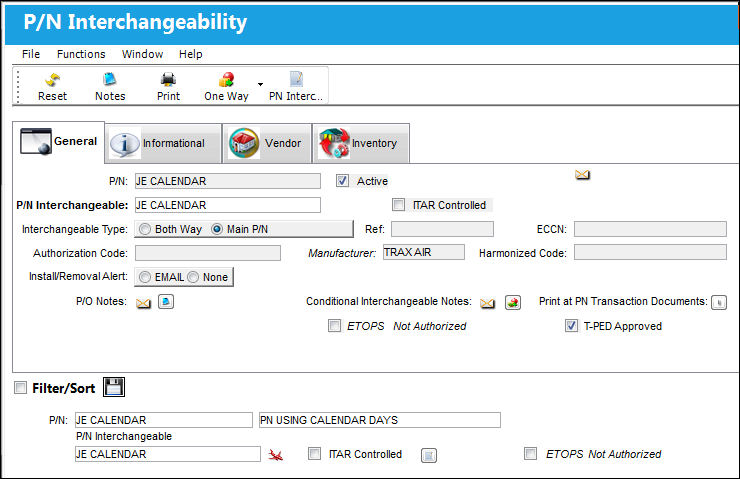Open the Functions menu
This screenshot has height=479, width=740.
[x=81, y=54]
